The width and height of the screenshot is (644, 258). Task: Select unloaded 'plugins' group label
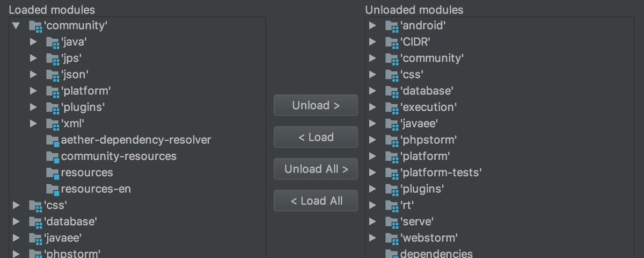click(x=422, y=189)
